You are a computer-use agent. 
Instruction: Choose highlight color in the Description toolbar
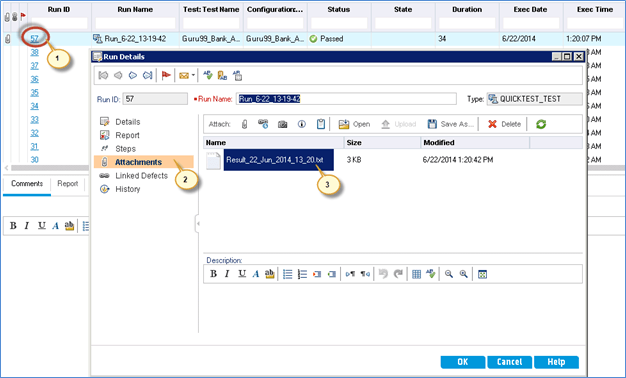coord(269,274)
